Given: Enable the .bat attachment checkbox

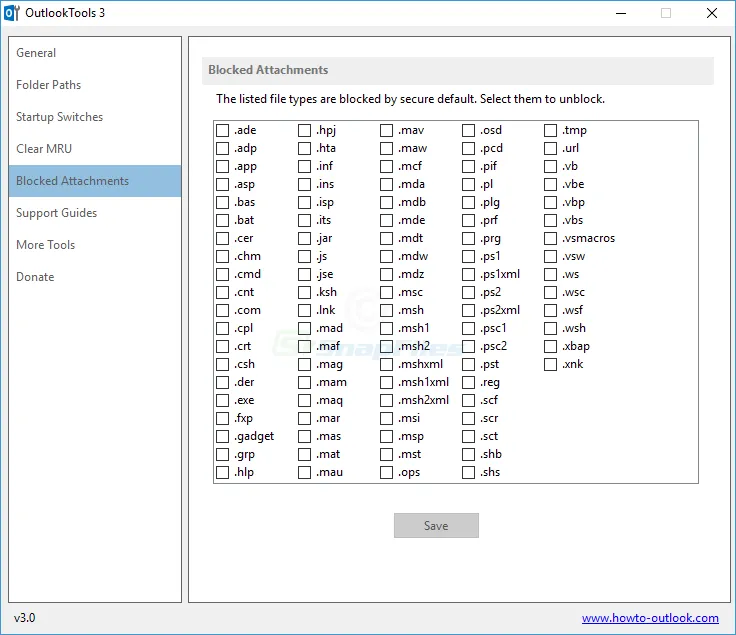Looking at the screenshot, I should pyautogui.click(x=222, y=220).
